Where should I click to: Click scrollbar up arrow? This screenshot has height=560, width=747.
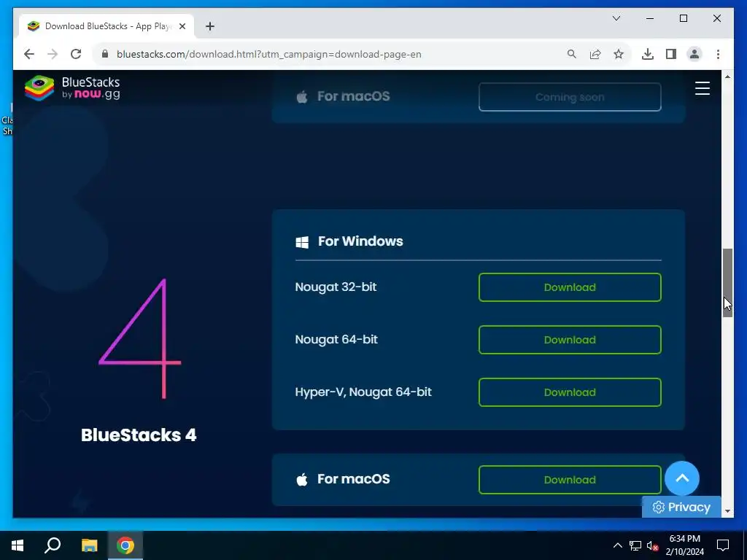click(727, 76)
